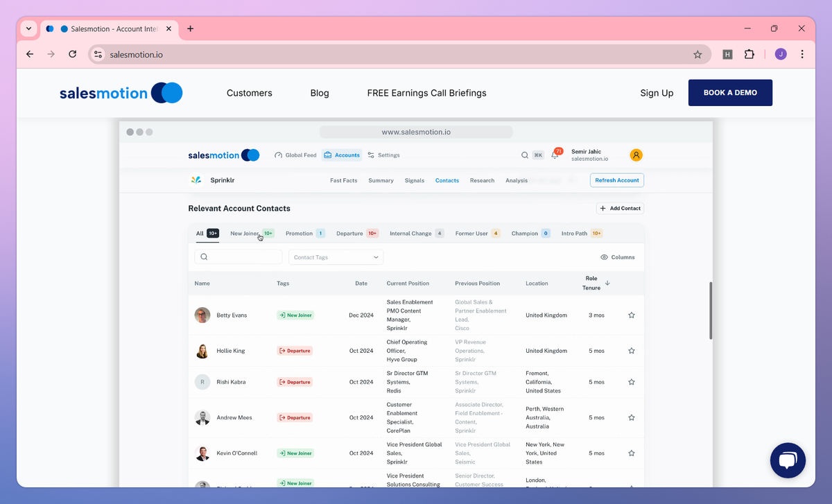This screenshot has height=504, width=832.
Task: Click the orange user avatar icon
Action: coord(636,155)
